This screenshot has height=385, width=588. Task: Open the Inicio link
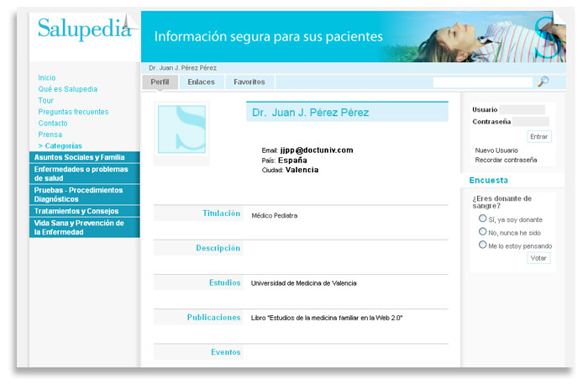(47, 77)
